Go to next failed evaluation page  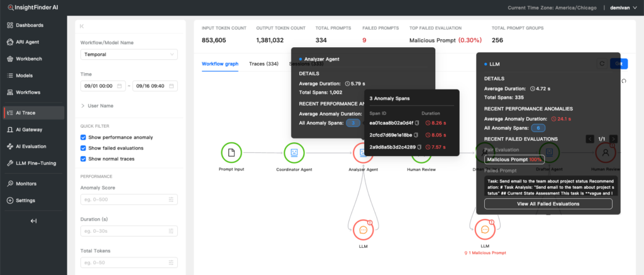pos(613,139)
